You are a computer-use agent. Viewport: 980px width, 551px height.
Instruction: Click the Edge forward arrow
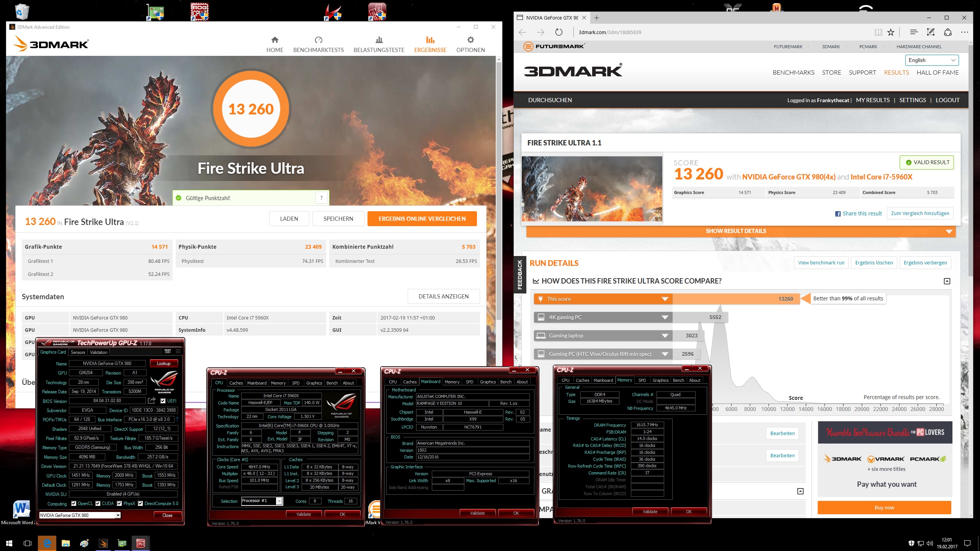click(541, 32)
